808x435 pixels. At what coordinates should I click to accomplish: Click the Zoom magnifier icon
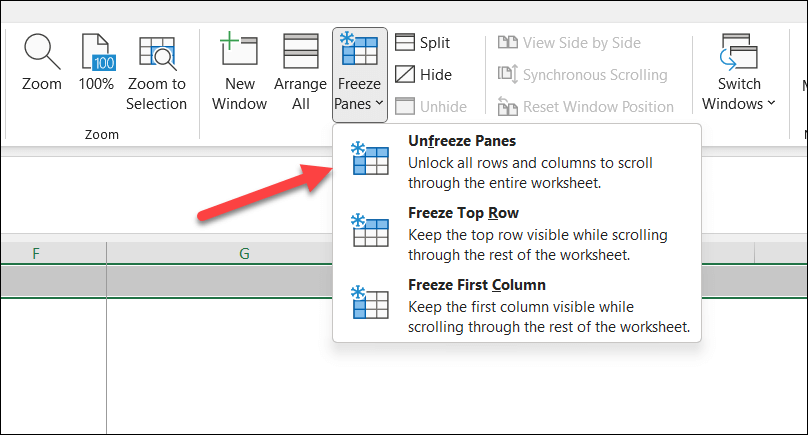[41, 51]
